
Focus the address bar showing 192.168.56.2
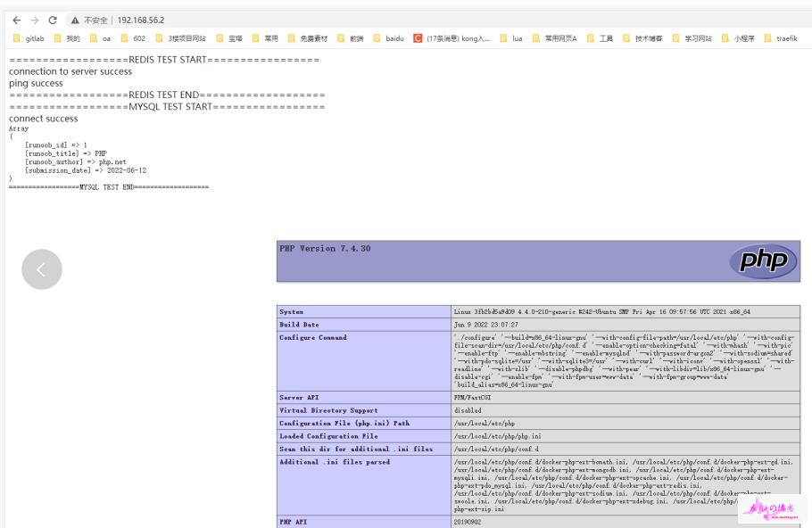[141, 21]
